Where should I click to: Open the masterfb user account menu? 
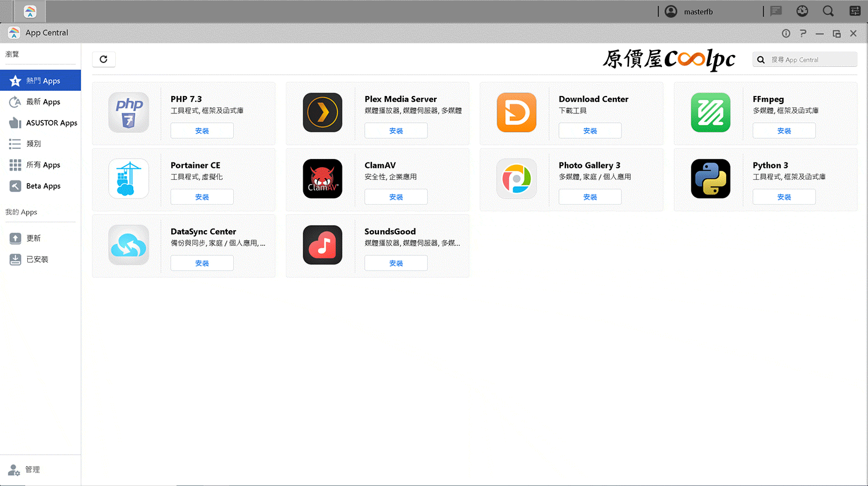click(x=689, y=12)
